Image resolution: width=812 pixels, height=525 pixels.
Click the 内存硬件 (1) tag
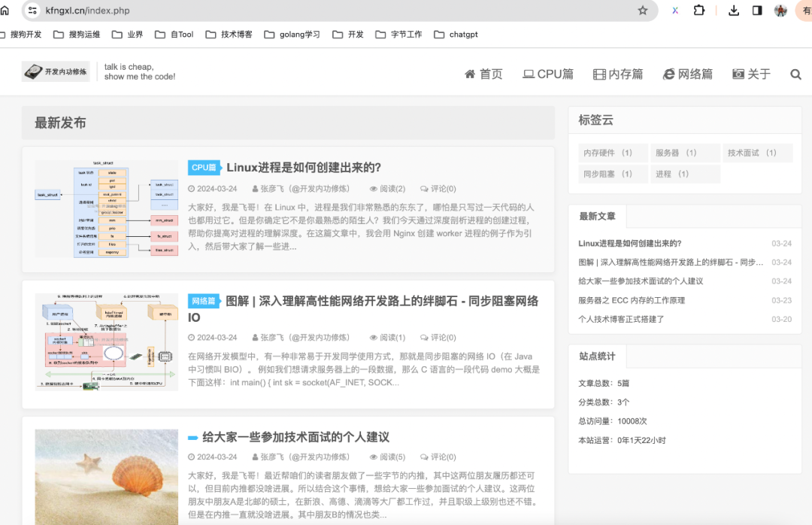613,153
